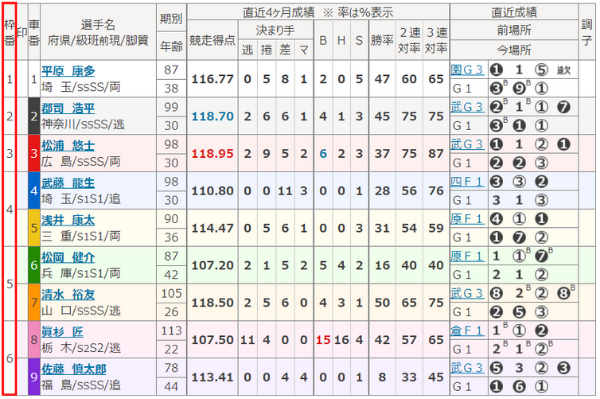This screenshot has height=399, width=600.
Task: Click score 118.95 for 松浦 悠士
Action: [212, 154]
